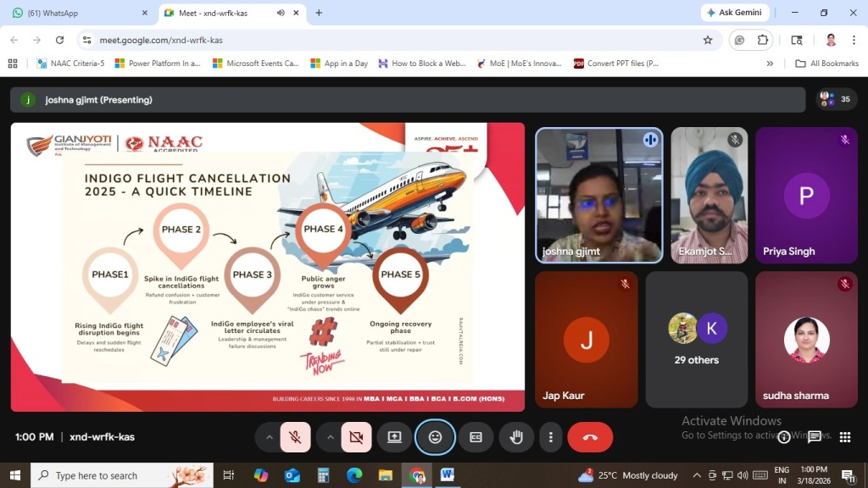Screen dimensions: 868x488
Task: Open the More options three-dot menu
Action: pyautogui.click(x=551, y=437)
